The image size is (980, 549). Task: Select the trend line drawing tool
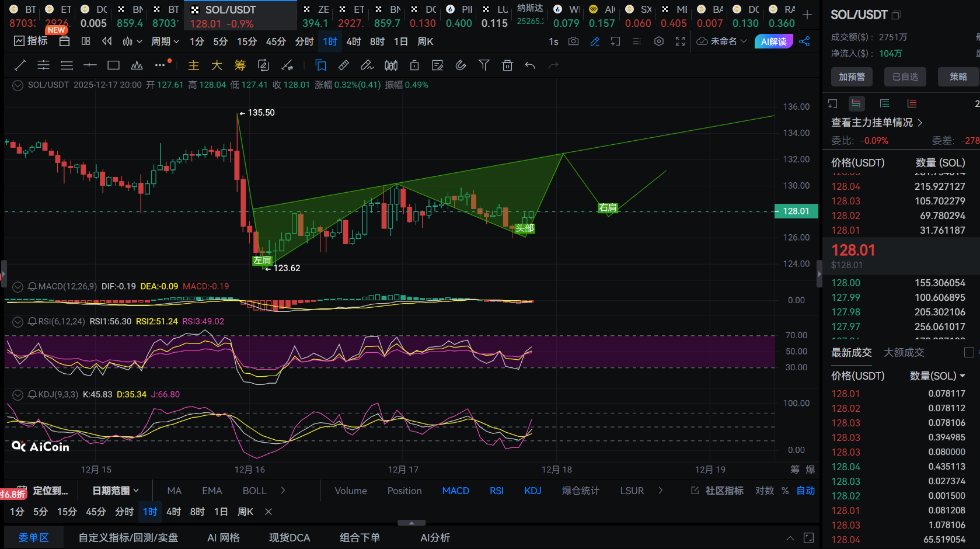click(x=20, y=65)
